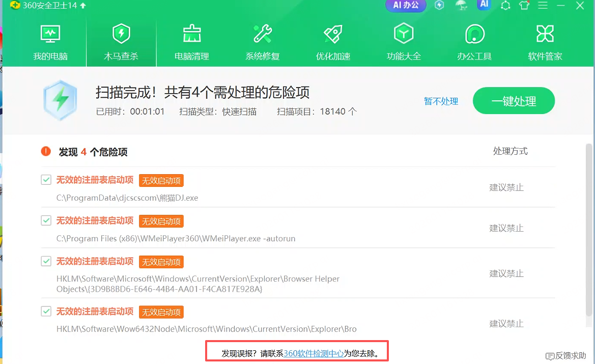Click the 优化加速 rocket icon

click(333, 34)
